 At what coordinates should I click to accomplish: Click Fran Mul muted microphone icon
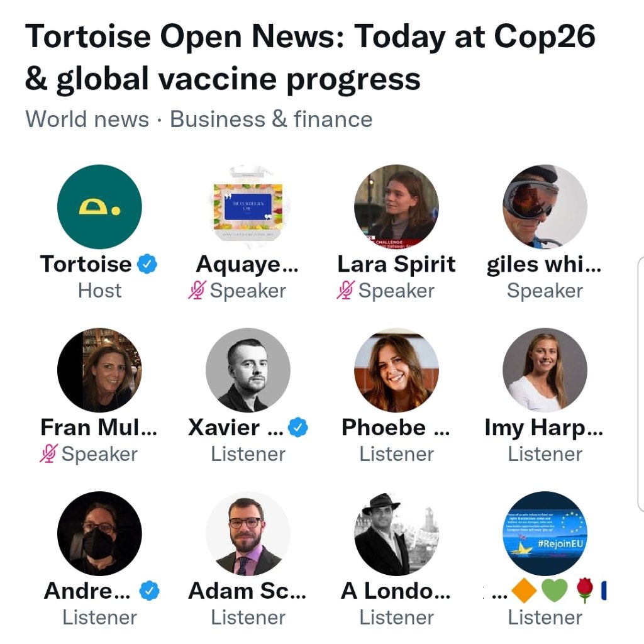pos(49,454)
